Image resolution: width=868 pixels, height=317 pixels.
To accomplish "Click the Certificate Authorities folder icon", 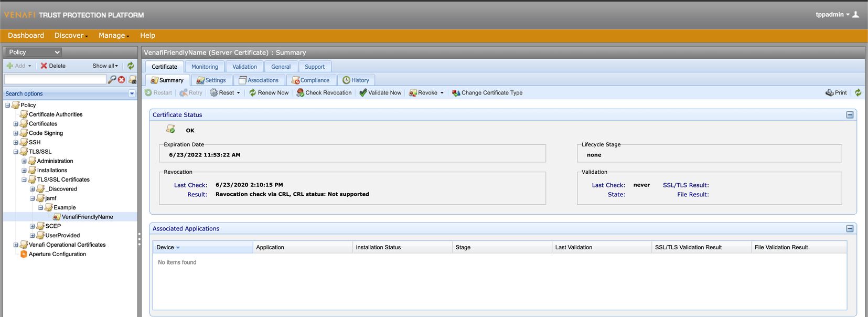I will [24, 114].
